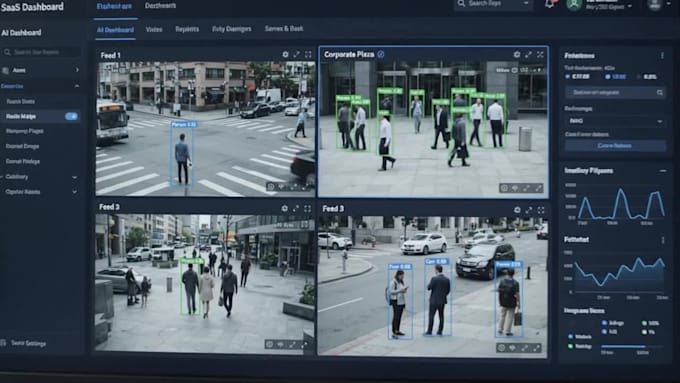Open settings gear on Feed 1 panel
This screenshot has height=383, width=680.
[285, 55]
